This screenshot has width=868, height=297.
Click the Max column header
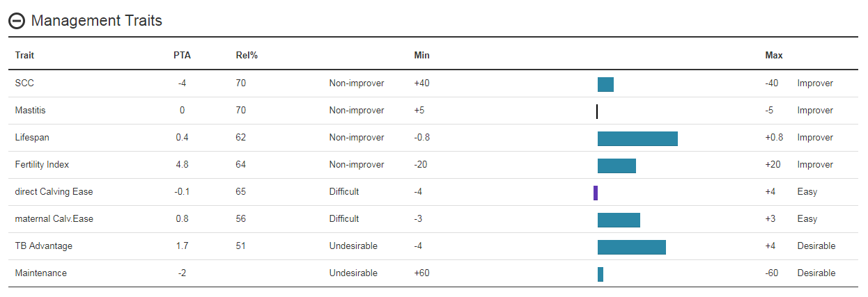click(x=774, y=56)
